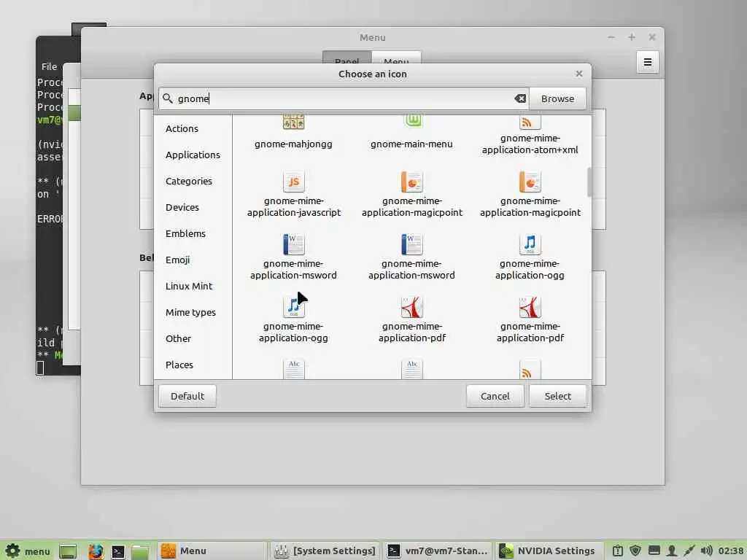Image resolution: width=747 pixels, height=560 pixels.
Task: Switch to NVIDIA Settings window task
Action: [549, 551]
